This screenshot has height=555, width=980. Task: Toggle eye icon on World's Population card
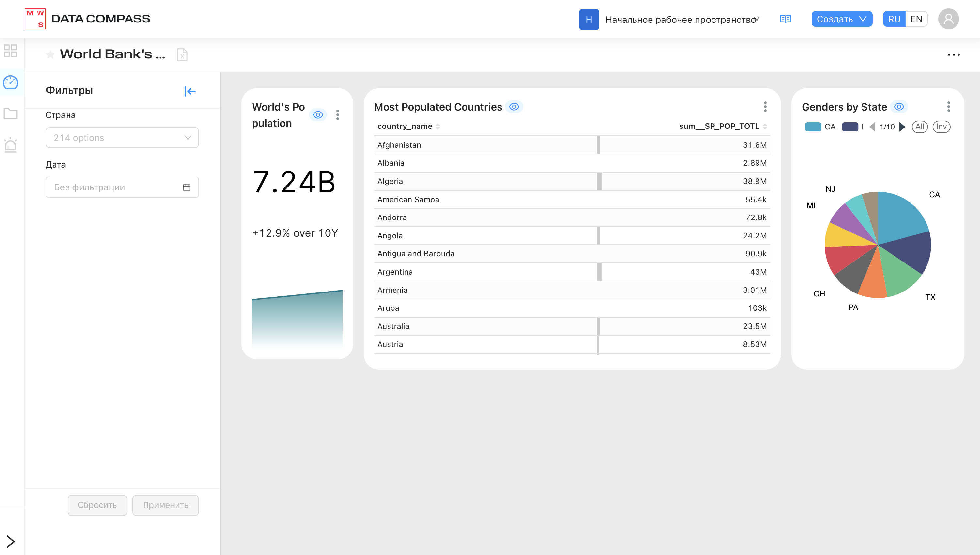(x=318, y=115)
